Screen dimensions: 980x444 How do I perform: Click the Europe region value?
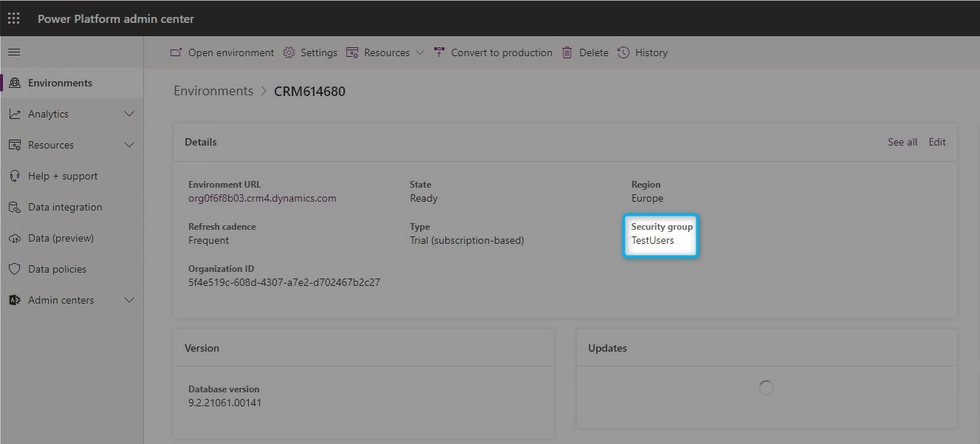(648, 198)
